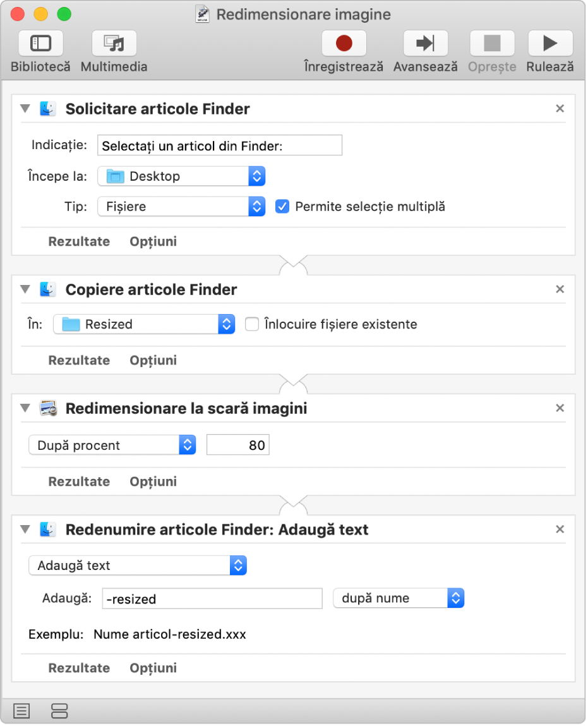Open the Bibliotecă library panel
The image size is (588, 726).
pyautogui.click(x=40, y=44)
